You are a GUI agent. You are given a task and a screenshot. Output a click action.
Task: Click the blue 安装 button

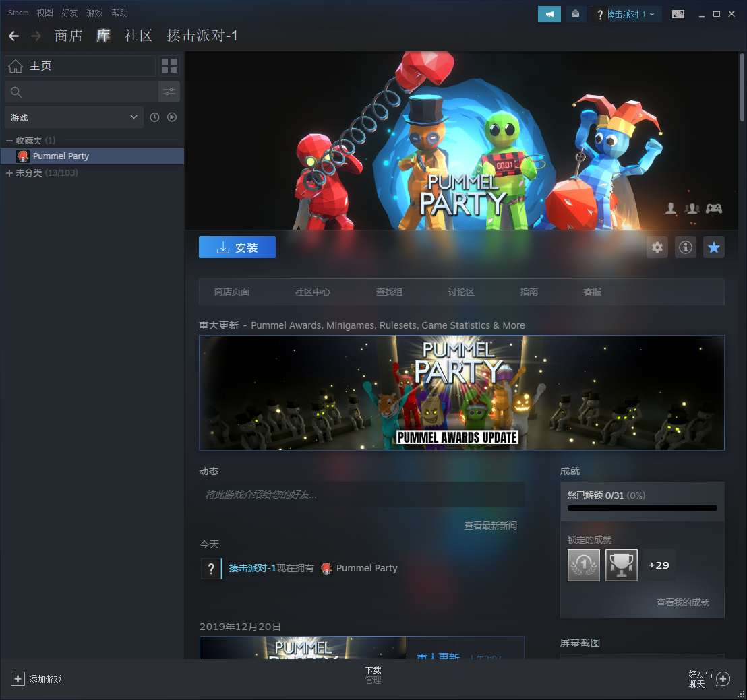click(237, 247)
